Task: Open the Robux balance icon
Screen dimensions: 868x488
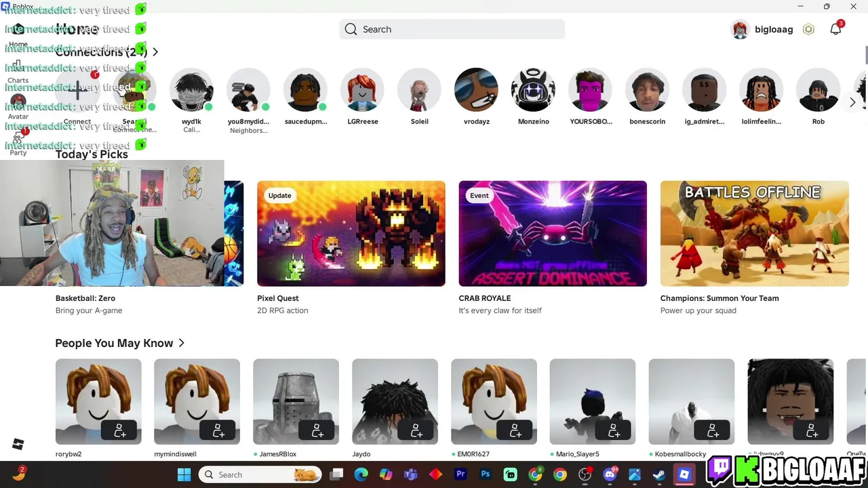Action: [808, 29]
